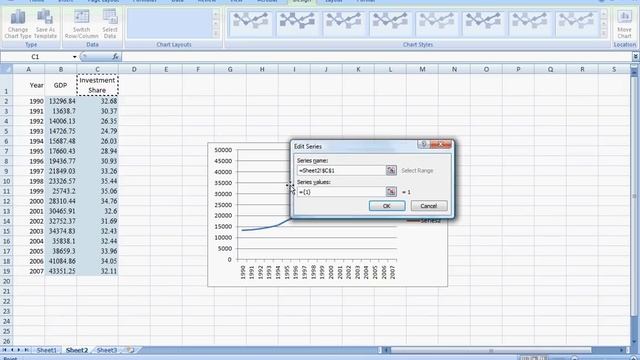Choose the first chart style thumbnail
The height and width of the screenshot is (360, 640).
(x=251, y=24)
